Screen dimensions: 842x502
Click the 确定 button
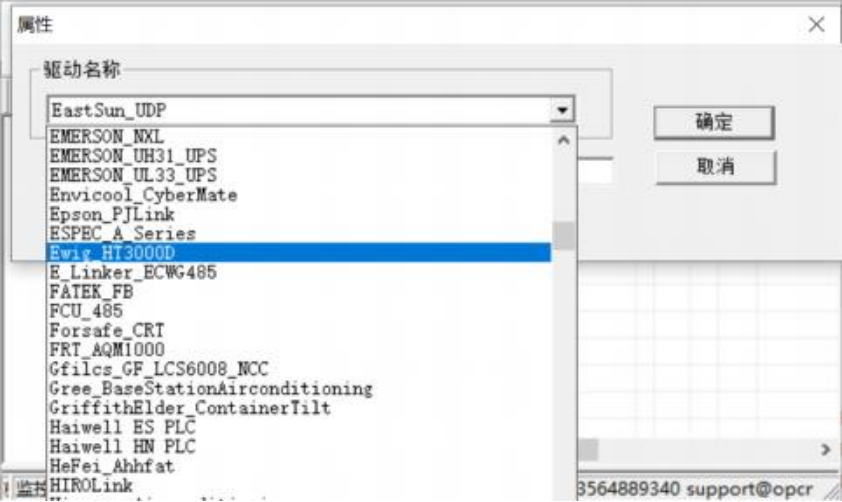(x=714, y=122)
